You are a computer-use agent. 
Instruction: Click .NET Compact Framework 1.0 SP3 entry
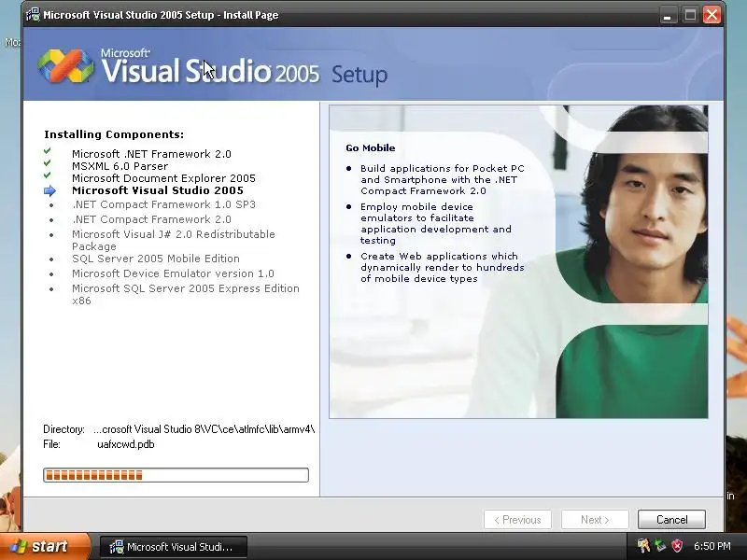pyautogui.click(x=164, y=204)
